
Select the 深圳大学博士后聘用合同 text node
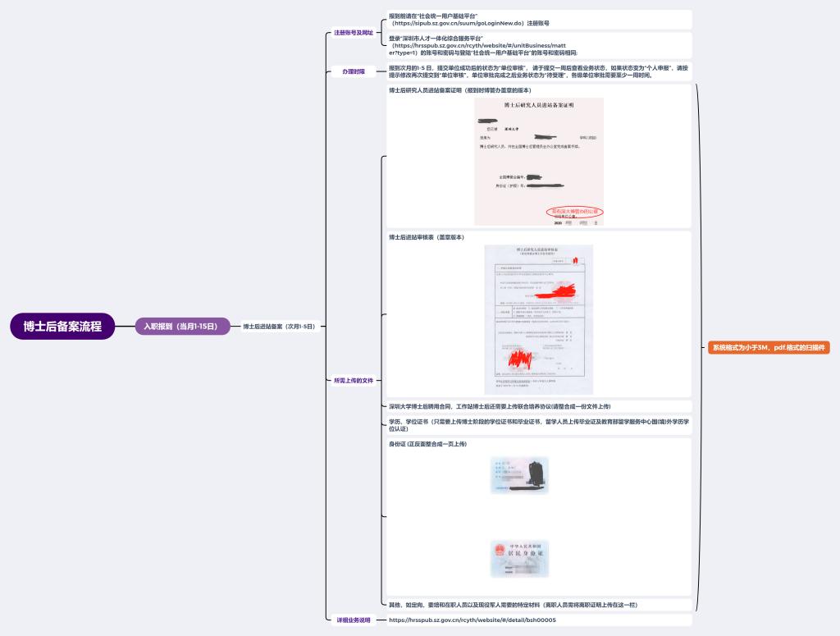coord(499,406)
